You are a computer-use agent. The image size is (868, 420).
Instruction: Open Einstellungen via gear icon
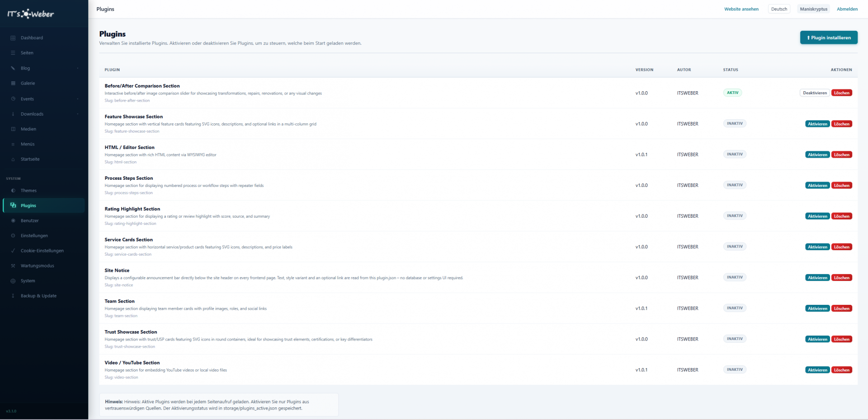13,236
